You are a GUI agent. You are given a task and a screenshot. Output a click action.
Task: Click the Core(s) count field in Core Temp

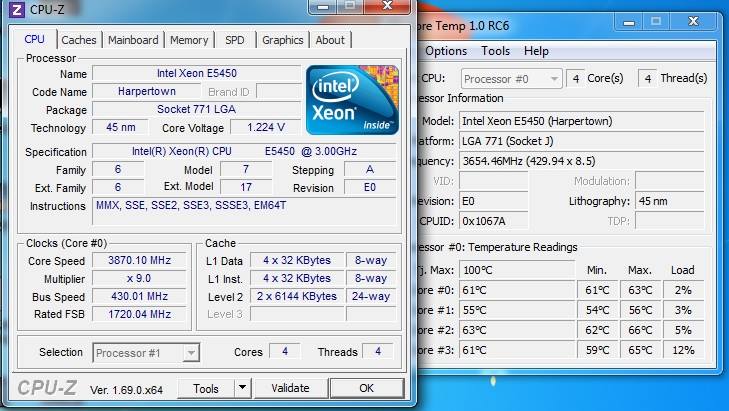coord(576,79)
